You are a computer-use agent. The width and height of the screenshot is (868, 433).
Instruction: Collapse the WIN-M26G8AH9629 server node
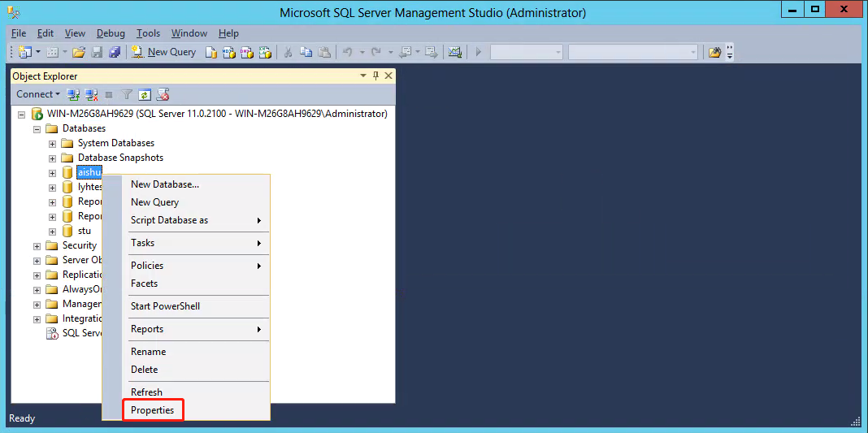22,115
